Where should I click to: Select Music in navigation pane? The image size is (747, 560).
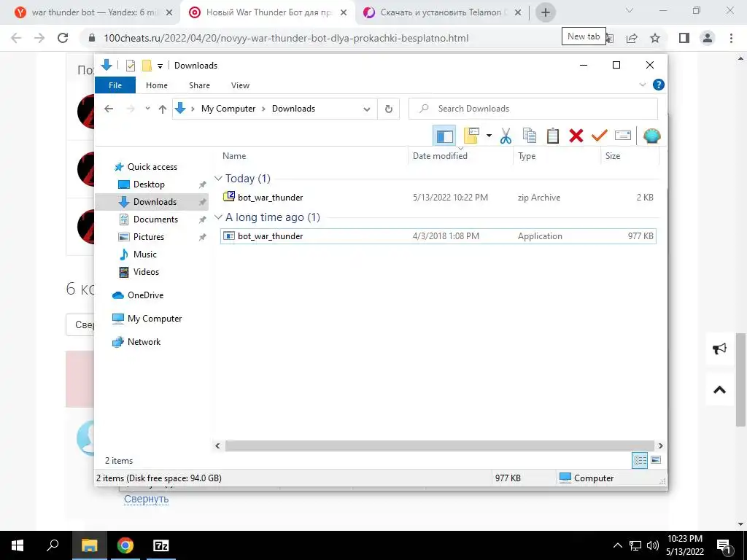coord(145,254)
